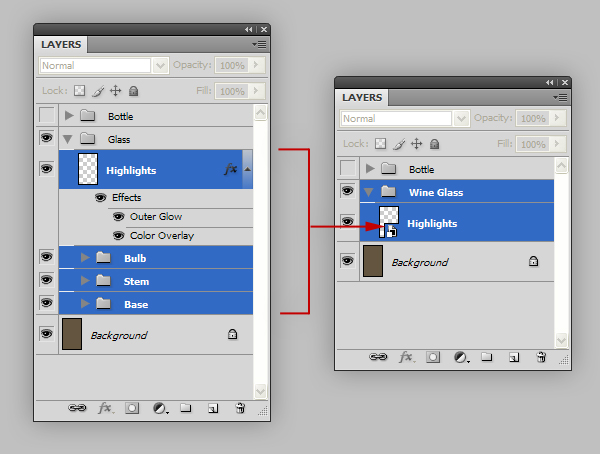Lock image pixels brush icon in right panel
The width and height of the screenshot is (600, 454).
(x=399, y=144)
